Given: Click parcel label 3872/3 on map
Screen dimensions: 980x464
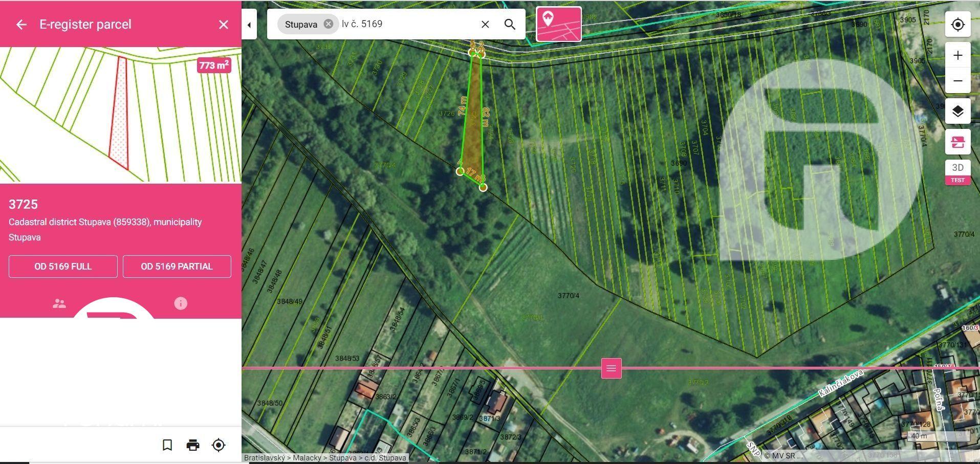Looking at the screenshot, I should [x=510, y=437].
